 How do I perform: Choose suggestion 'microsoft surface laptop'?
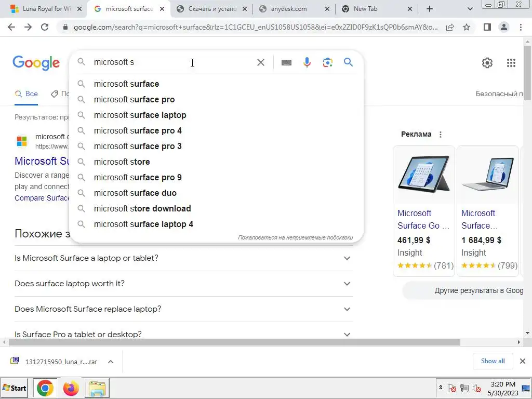coord(216,115)
